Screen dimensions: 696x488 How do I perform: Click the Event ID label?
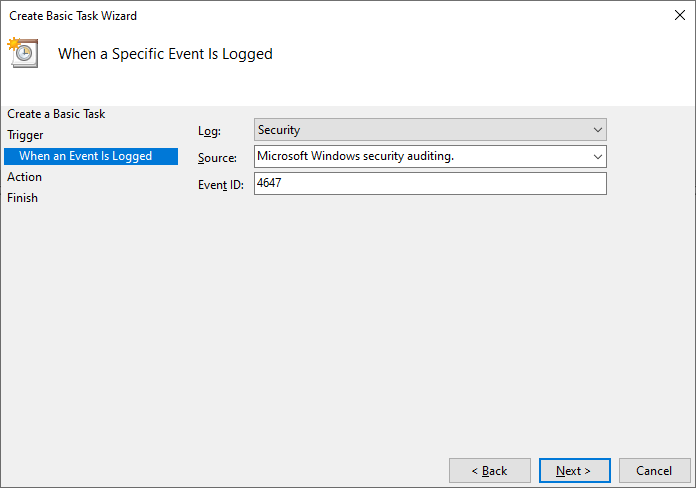(x=221, y=185)
